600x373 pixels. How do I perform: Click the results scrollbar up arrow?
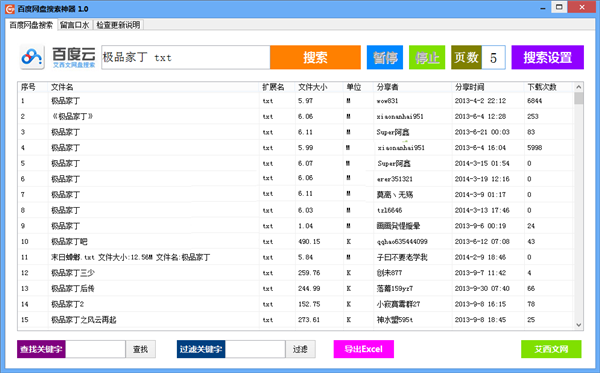579,87
